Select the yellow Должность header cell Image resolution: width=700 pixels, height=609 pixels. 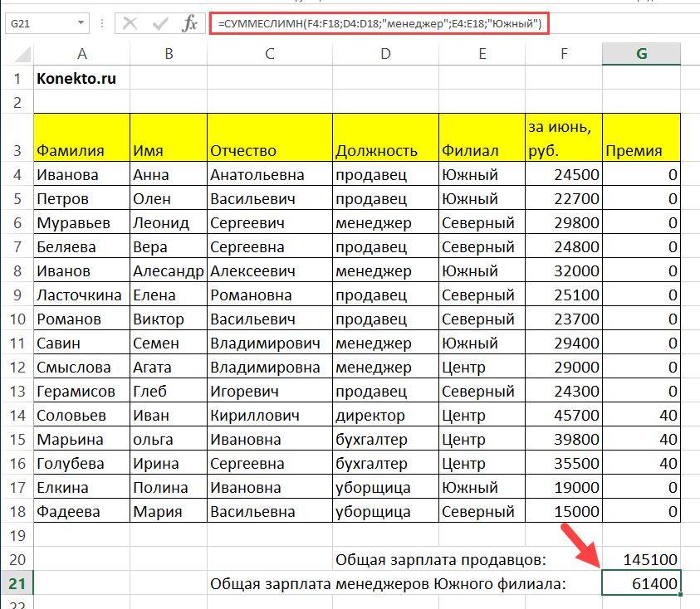click(x=385, y=137)
